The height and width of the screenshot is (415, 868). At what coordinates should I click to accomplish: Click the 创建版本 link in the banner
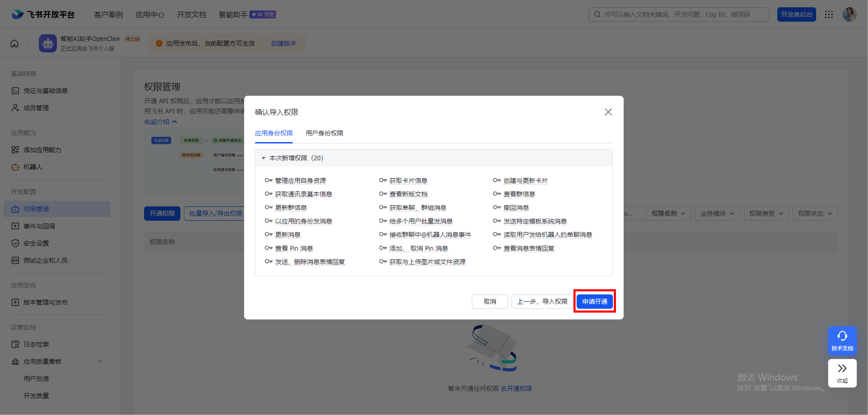click(x=283, y=43)
